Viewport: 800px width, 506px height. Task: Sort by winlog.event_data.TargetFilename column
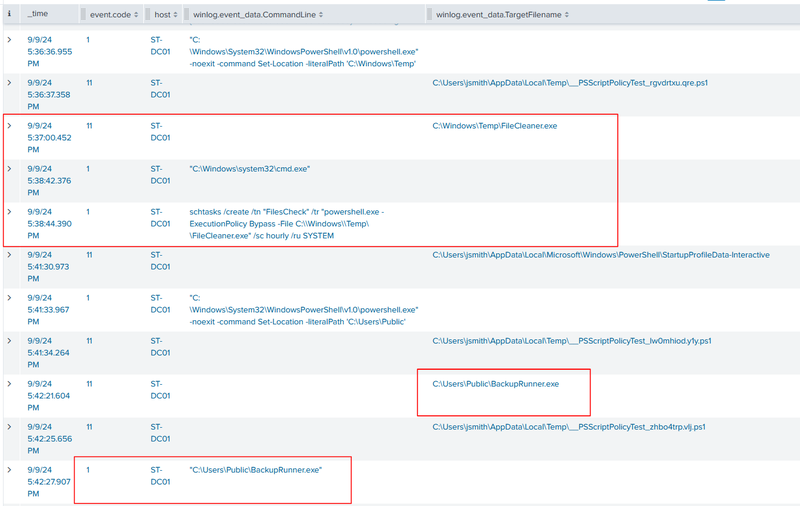click(x=502, y=15)
